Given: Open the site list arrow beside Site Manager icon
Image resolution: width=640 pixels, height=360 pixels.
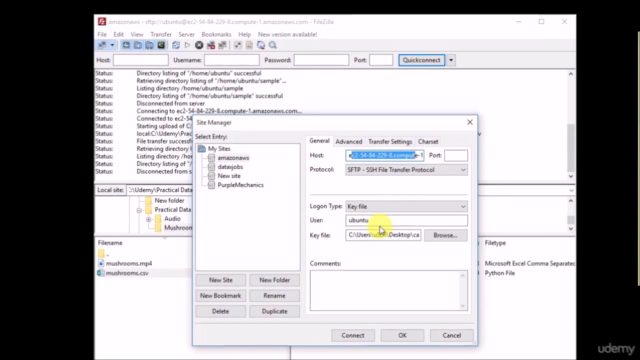Looking at the screenshot, I should (112, 45).
